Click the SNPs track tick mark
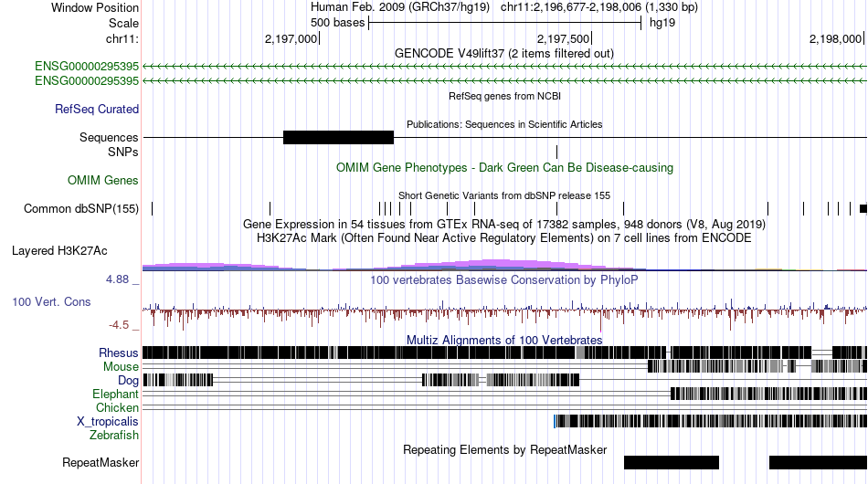 click(x=557, y=153)
